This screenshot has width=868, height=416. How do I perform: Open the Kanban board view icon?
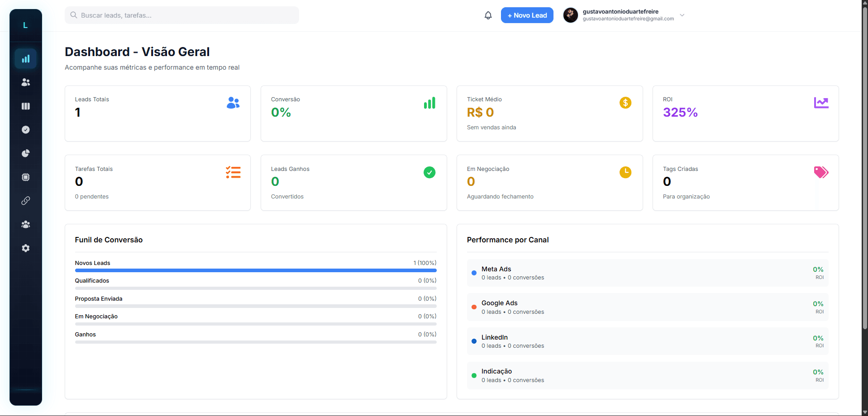[25, 106]
